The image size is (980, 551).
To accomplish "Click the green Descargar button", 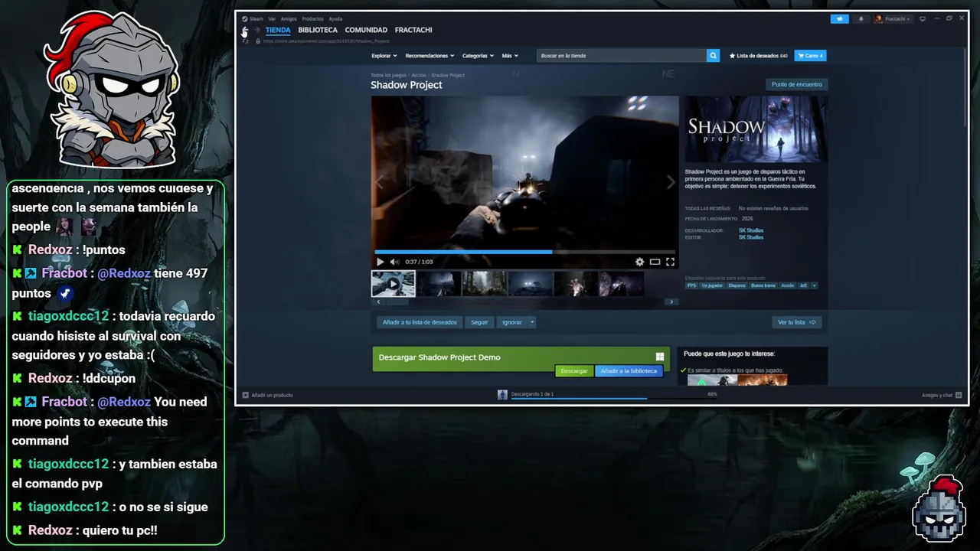I will pos(574,371).
